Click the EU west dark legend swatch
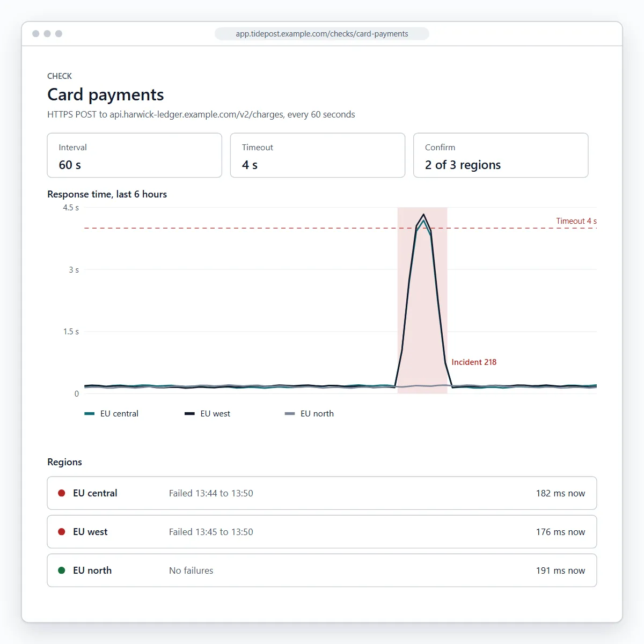The image size is (644, 644). (189, 414)
